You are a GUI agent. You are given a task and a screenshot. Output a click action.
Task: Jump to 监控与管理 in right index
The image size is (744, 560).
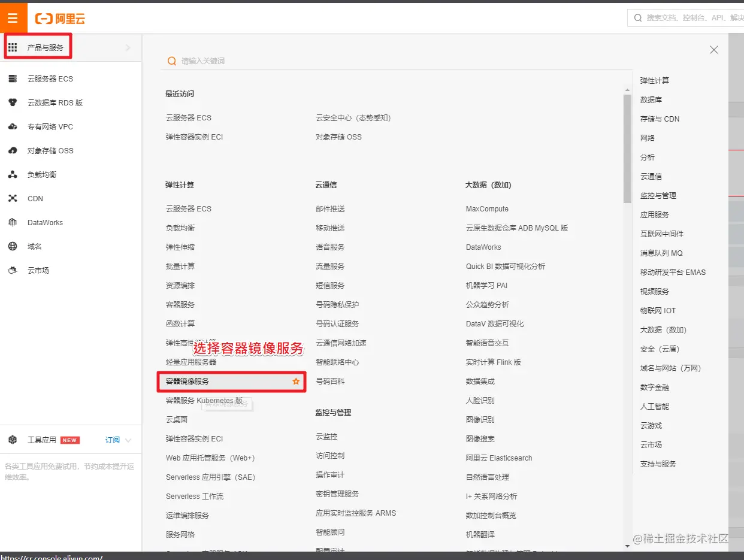(x=658, y=195)
